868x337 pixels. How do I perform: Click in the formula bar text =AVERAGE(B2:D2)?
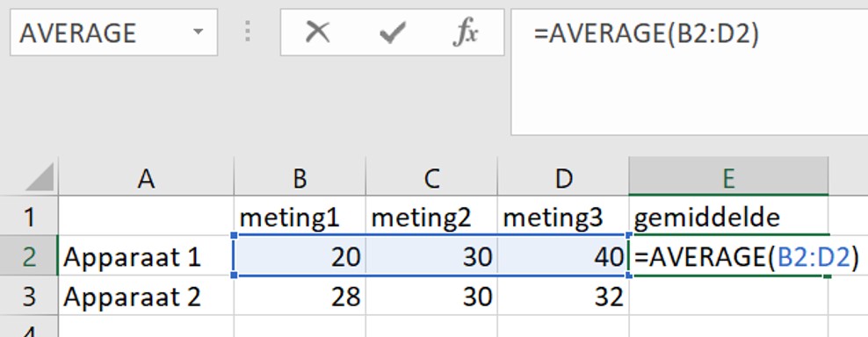[646, 33]
